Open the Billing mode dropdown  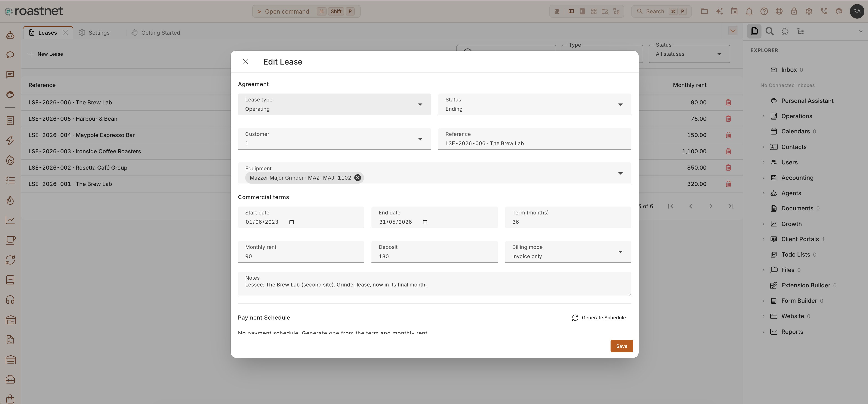point(568,252)
